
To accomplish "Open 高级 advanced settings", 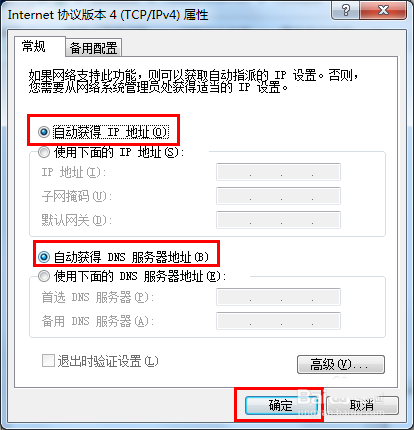I will (x=341, y=364).
